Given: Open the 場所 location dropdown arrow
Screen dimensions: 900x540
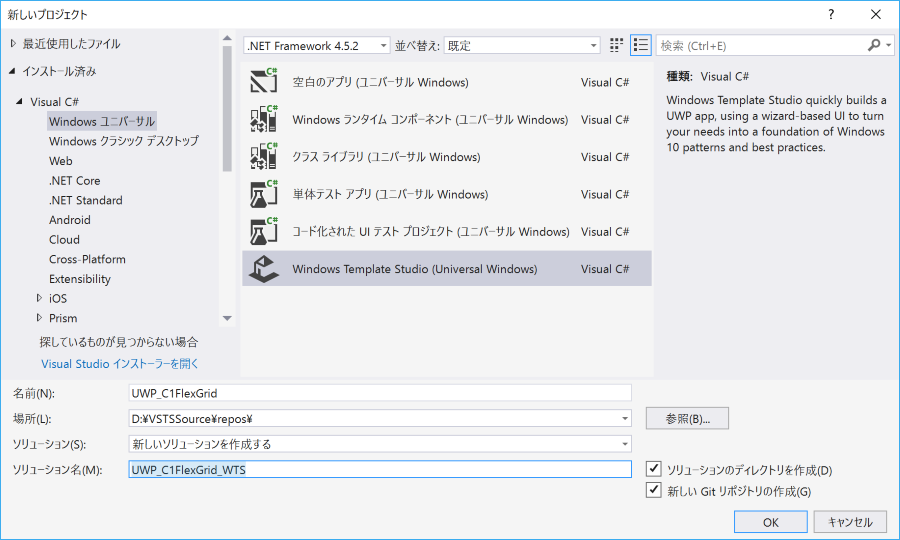Looking at the screenshot, I should pyautogui.click(x=624, y=419).
